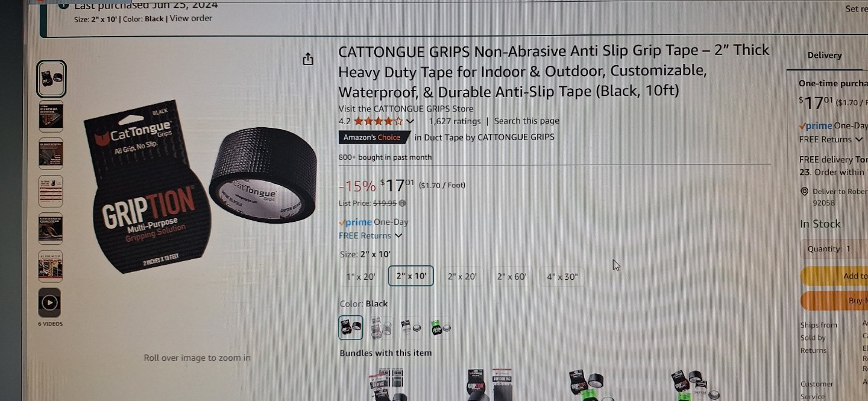The height and width of the screenshot is (401, 868).
Task: Play the product videos thumbnail icon
Action: pyautogui.click(x=49, y=303)
